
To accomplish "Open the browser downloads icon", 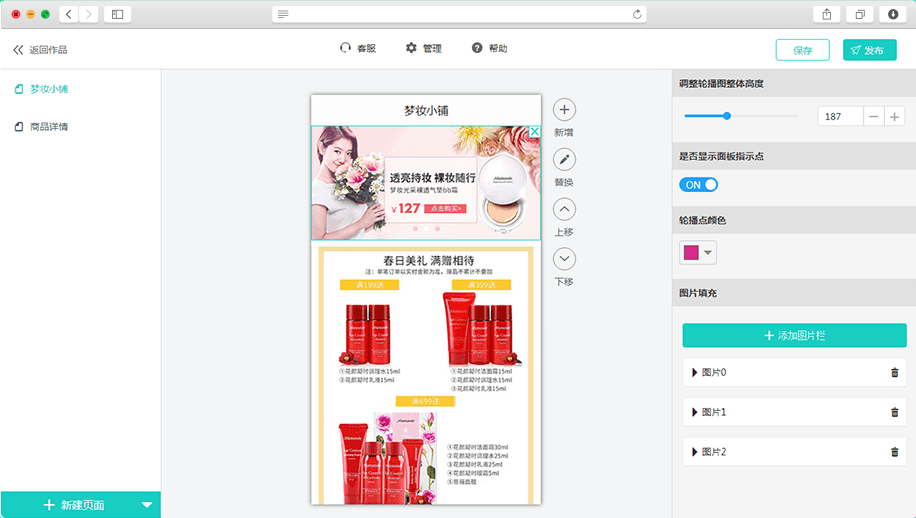I will click(893, 14).
